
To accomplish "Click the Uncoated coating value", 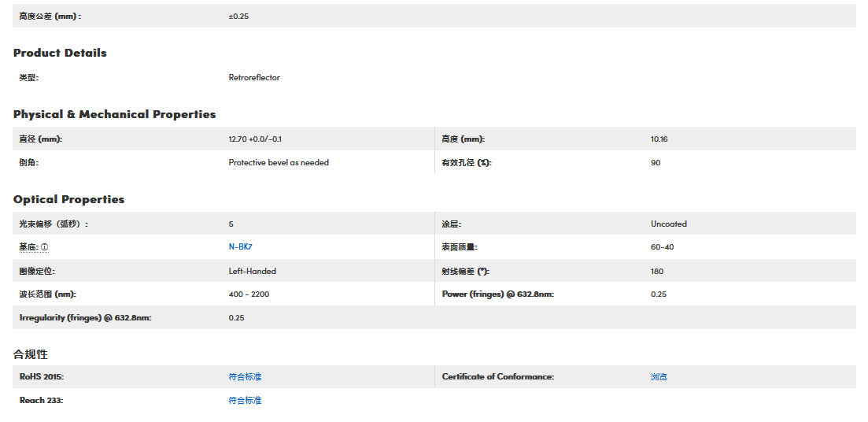I will [668, 224].
